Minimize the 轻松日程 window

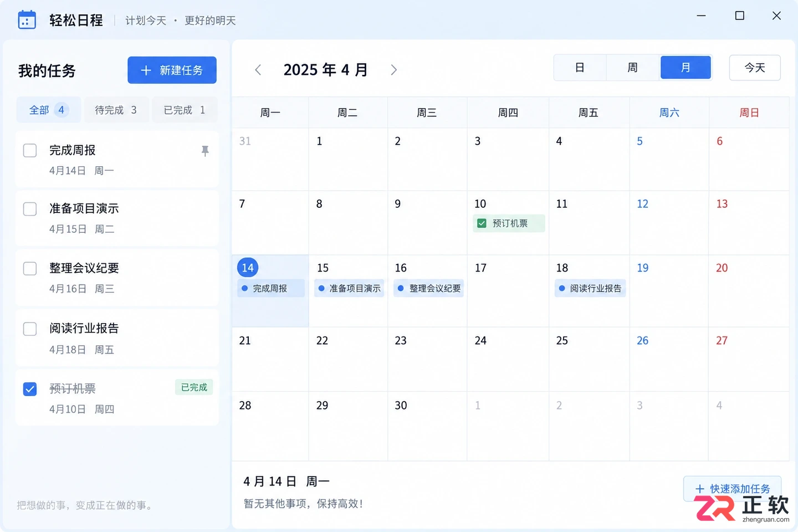[x=701, y=16]
